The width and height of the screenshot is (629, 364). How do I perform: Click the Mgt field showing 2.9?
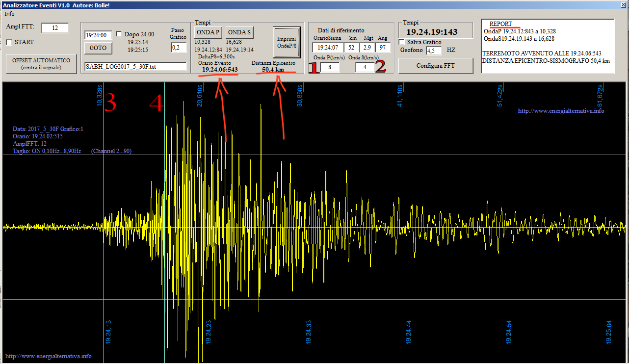pyautogui.click(x=367, y=48)
